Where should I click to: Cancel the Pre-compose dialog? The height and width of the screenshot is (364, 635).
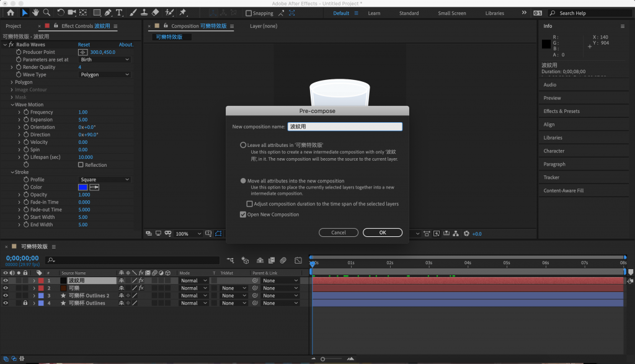(x=339, y=233)
